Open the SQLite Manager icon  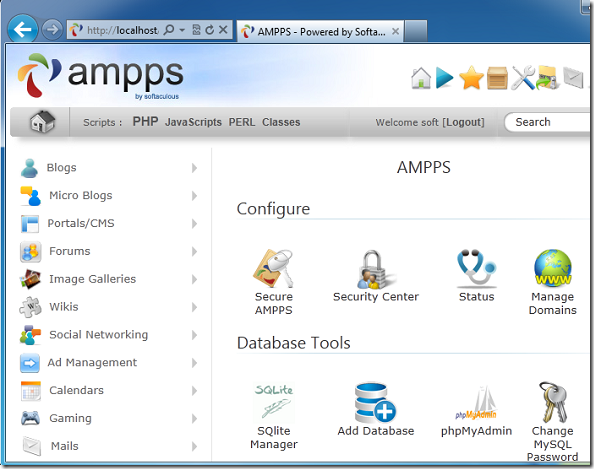pyautogui.click(x=274, y=402)
